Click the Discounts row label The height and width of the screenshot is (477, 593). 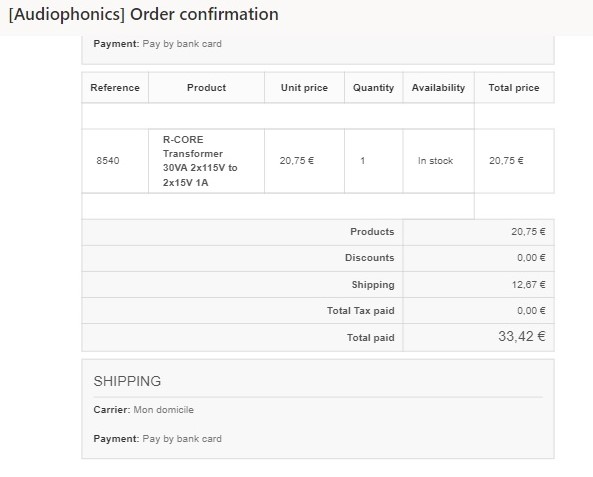point(369,258)
